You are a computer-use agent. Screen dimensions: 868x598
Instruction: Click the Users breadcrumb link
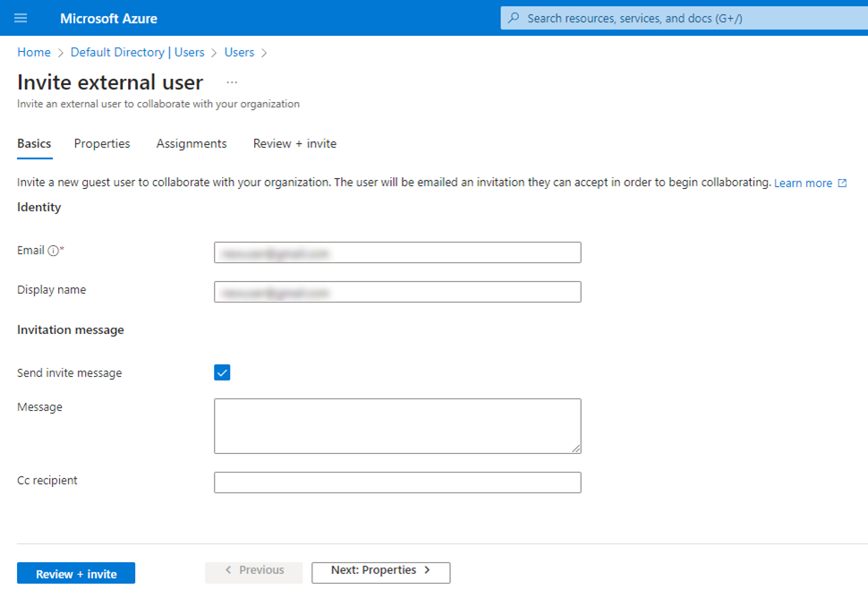coord(239,52)
